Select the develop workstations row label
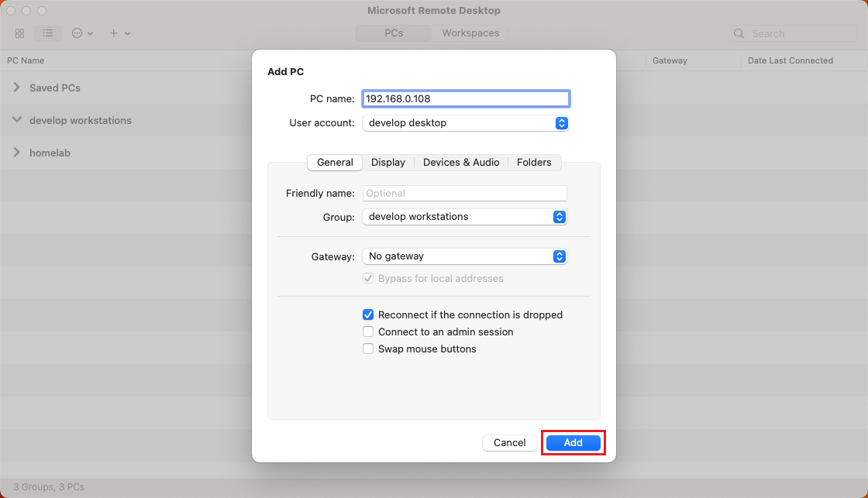The width and height of the screenshot is (868, 498). [81, 121]
